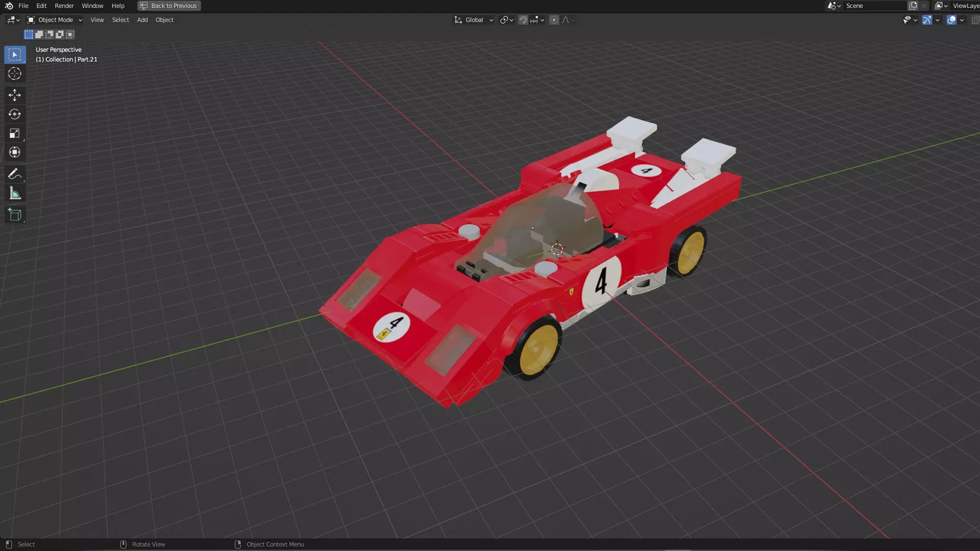The width and height of the screenshot is (980, 551).
Task: Activate the Scale tool
Action: coord(15,133)
